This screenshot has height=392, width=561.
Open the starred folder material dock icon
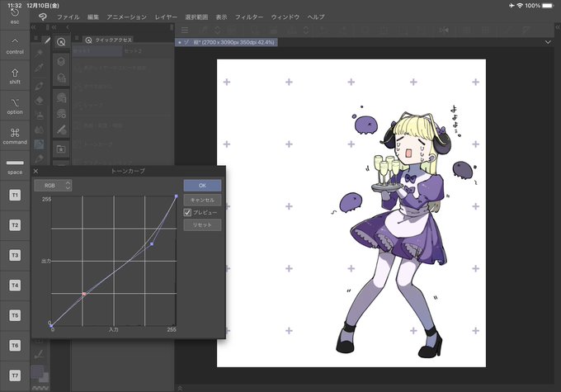click(61, 149)
